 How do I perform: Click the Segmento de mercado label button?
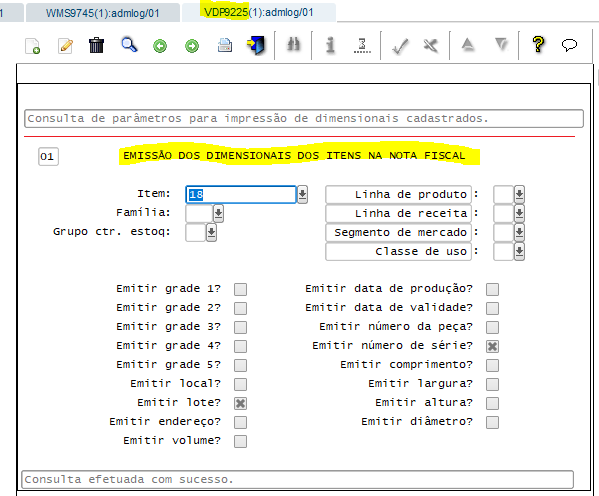(398, 233)
